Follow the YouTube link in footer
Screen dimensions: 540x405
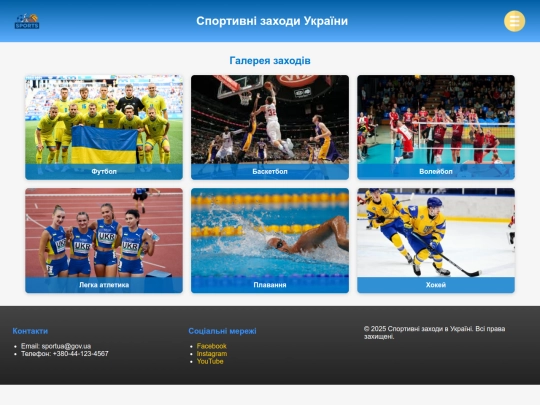[x=210, y=361]
